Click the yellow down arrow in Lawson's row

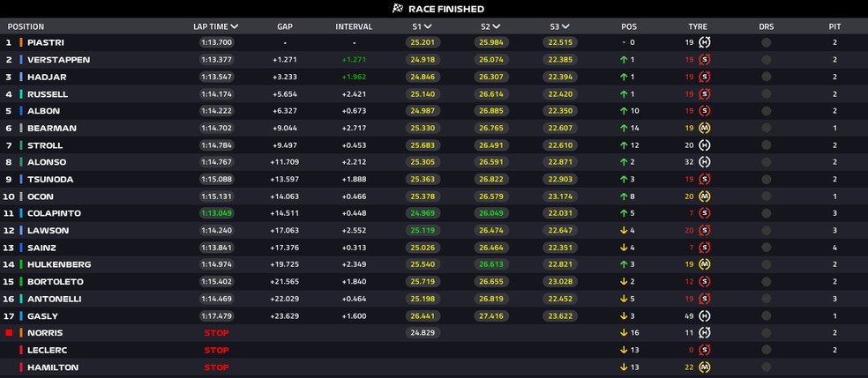[x=624, y=231]
